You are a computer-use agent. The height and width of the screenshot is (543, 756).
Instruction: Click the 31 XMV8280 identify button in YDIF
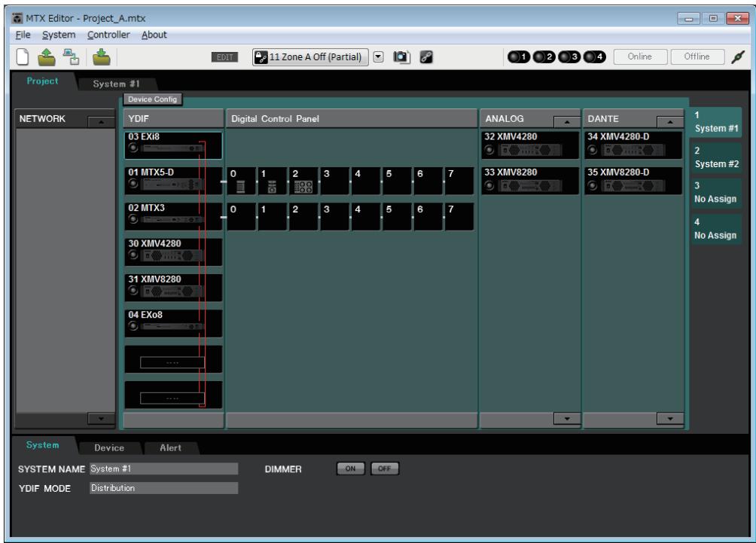(x=133, y=291)
